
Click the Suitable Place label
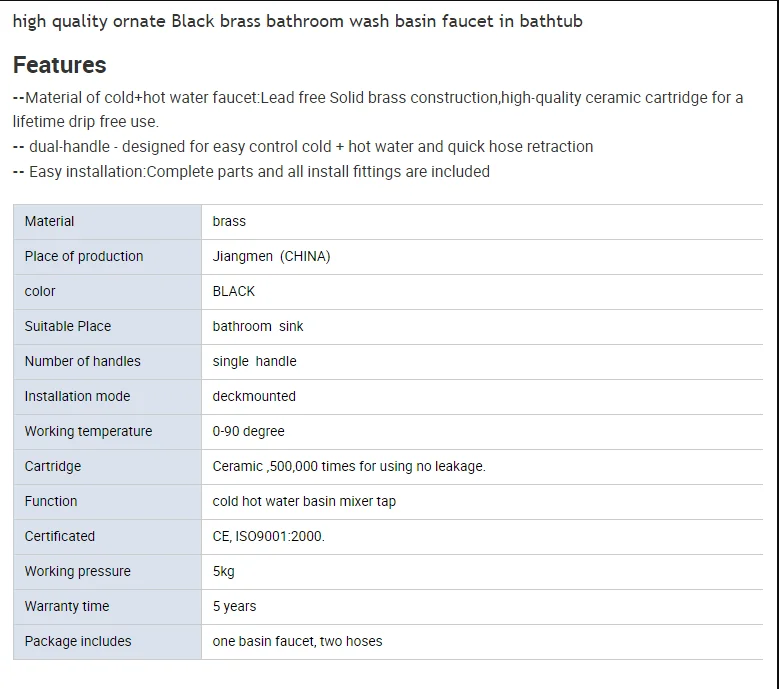[68, 326]
